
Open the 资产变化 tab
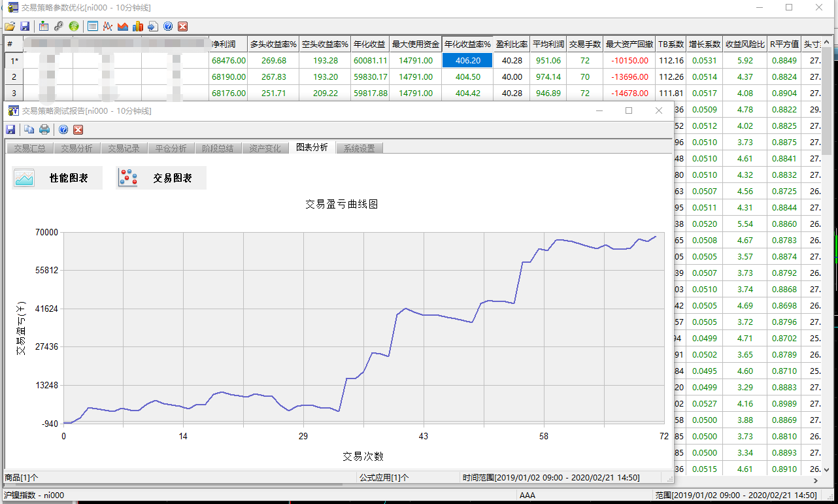[x=265, y=148]
